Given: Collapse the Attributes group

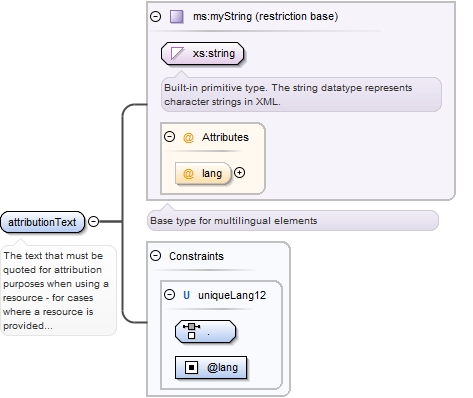Looking at the screenshot, I should click(x=169, y=137).
